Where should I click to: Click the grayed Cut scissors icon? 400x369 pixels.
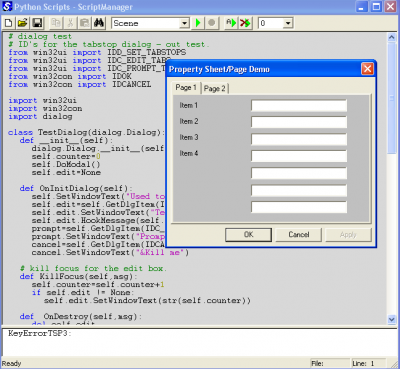coord(70,23)
